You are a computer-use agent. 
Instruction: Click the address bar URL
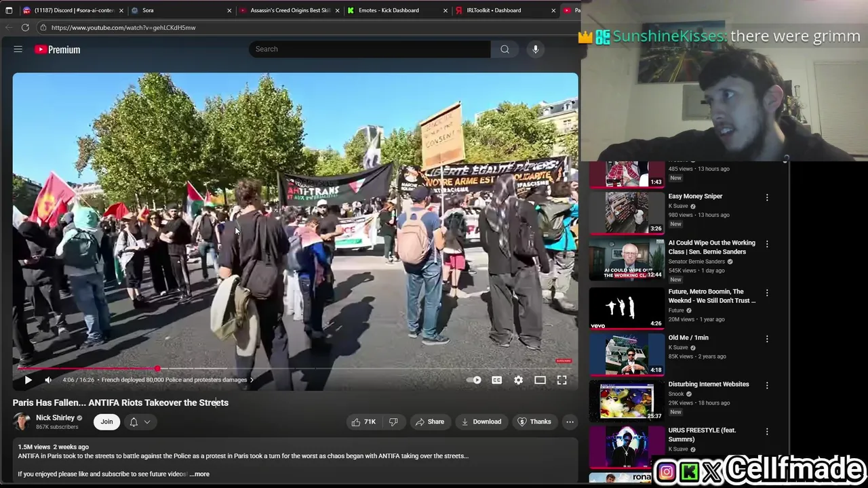(x=123, y=28)
